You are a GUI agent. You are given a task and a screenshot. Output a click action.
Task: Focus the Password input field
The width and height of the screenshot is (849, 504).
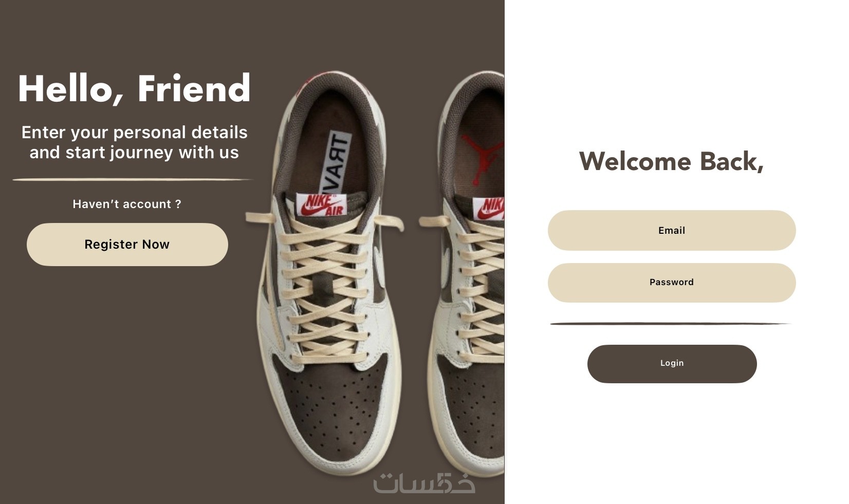click(672, 283)
